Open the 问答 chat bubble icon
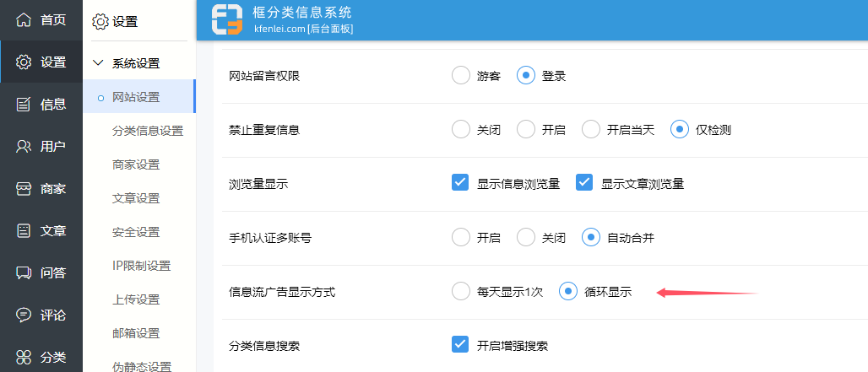Viewport: 868px width, 372px height. 24,272
